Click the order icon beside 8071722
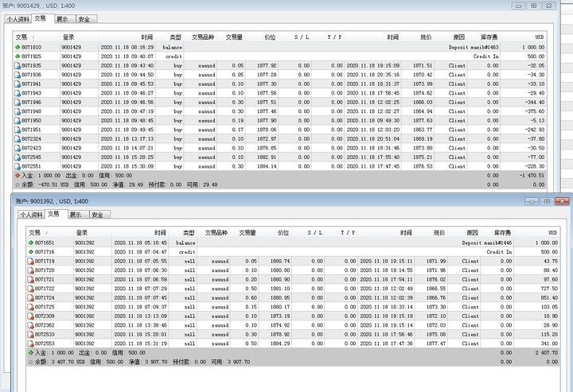 30,289
